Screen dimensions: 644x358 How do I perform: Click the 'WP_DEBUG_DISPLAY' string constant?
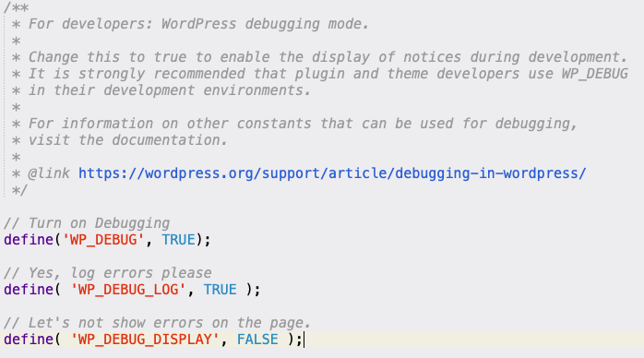(x=145, y=340)
